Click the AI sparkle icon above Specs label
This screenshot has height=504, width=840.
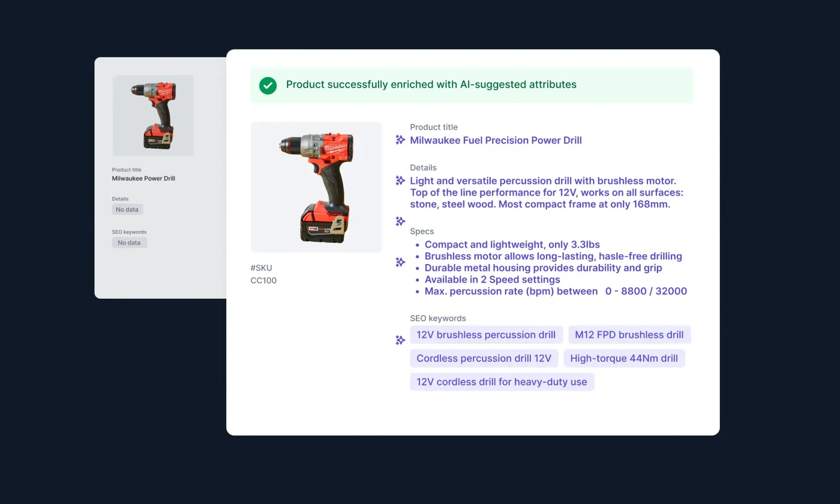pos(400,221)
